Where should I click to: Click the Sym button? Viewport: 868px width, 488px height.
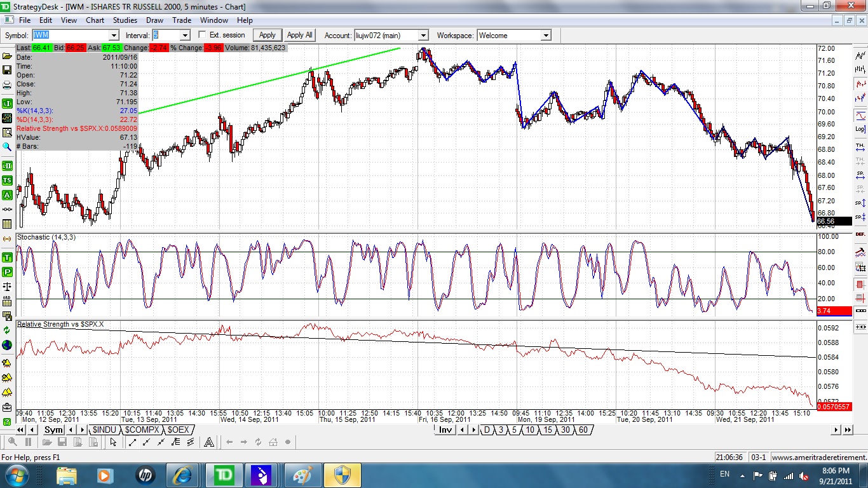tap(54, 430)
